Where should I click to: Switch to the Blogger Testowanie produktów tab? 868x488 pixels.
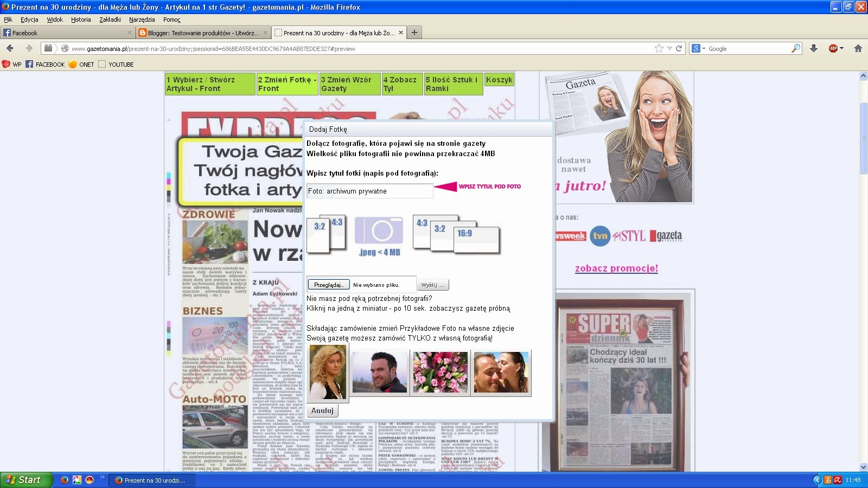[x=203, y=33]
